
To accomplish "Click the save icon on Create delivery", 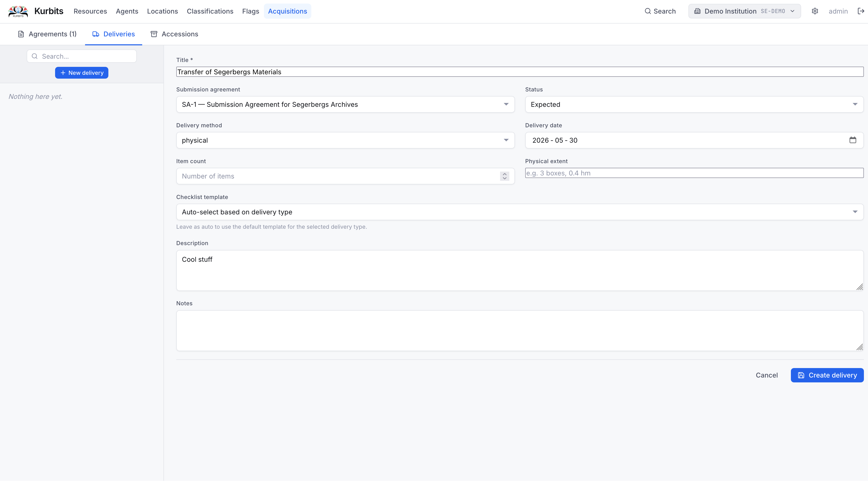I will click(x=801, y=375).
